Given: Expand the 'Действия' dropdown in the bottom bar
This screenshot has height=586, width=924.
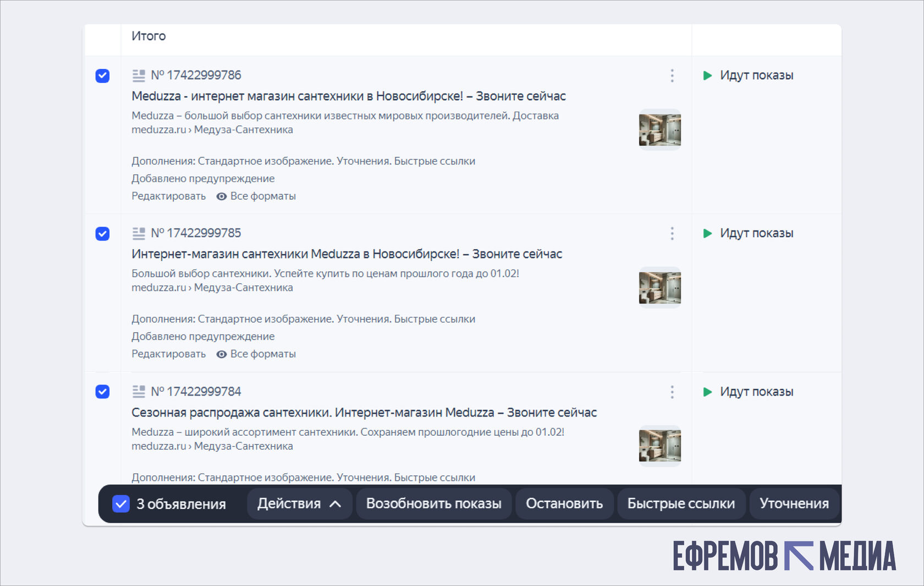Looking at the screenshot, I should (300, 503).
